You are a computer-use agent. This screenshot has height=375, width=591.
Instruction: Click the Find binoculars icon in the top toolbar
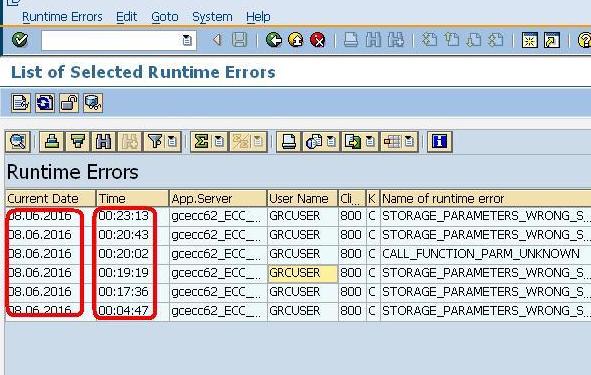pyautogui.click(x=373, y=40)
